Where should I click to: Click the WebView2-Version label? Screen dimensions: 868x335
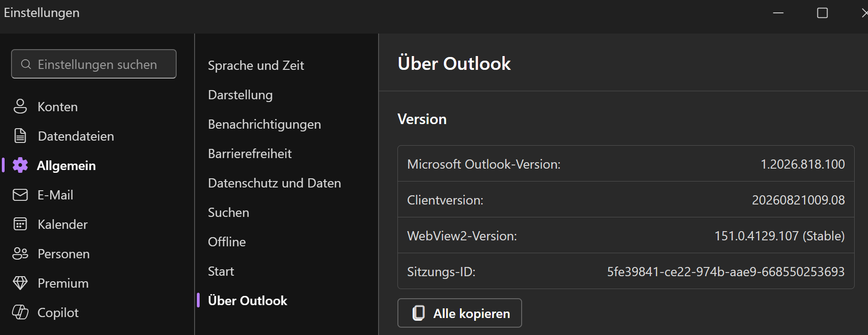pyautogui.click(x=462, y=236)
